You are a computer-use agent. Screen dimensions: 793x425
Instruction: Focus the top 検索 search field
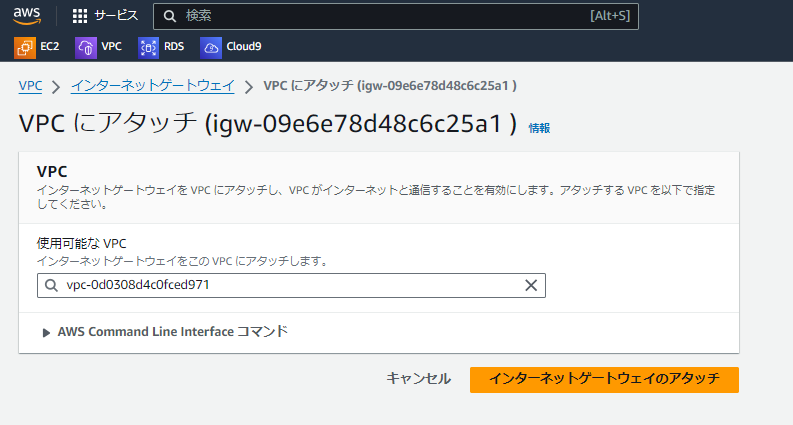(x=395, y=16)
